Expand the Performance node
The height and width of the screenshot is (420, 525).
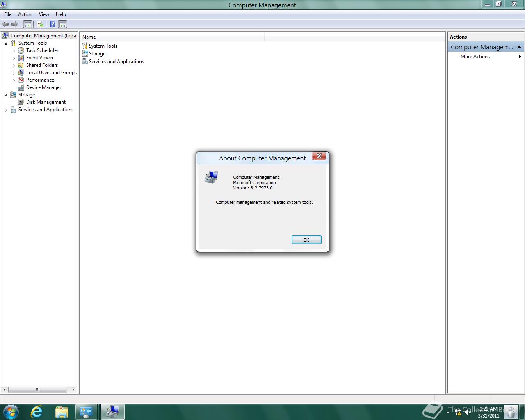click(x=14, y=80)
